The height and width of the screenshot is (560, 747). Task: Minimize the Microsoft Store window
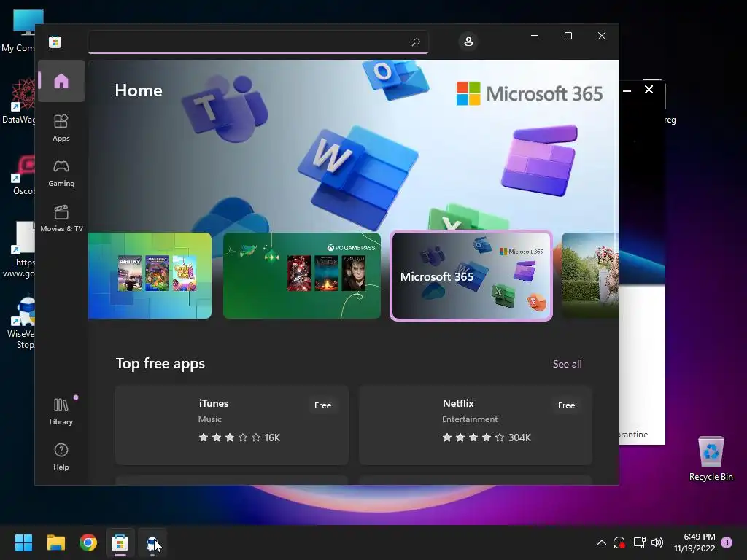click(535, 36)
